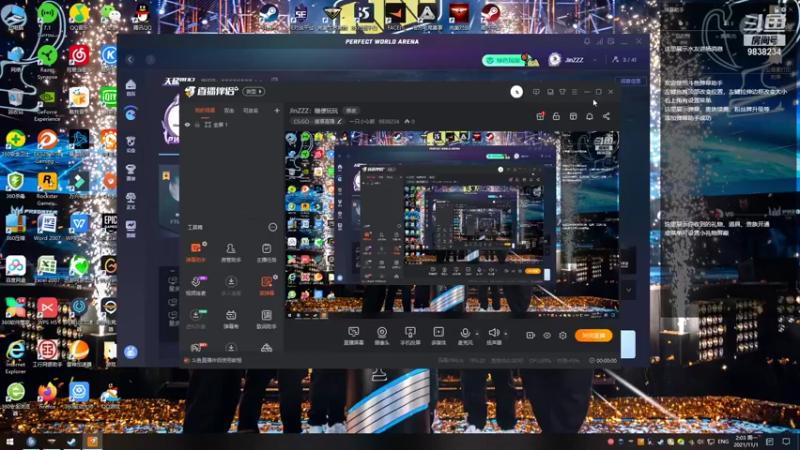800x450 pixels.
Task: Toggle the preview eye icon near settings
Action: tap(547, 335)
